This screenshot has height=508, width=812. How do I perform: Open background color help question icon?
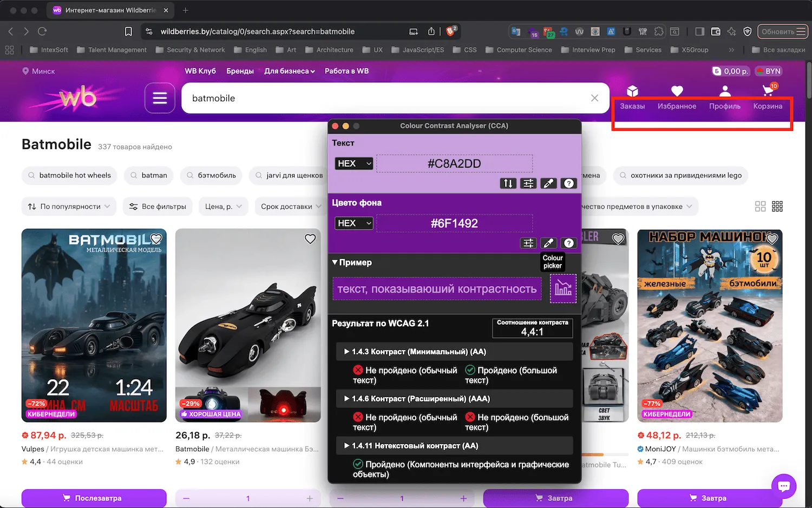click(x=568, y=243)
